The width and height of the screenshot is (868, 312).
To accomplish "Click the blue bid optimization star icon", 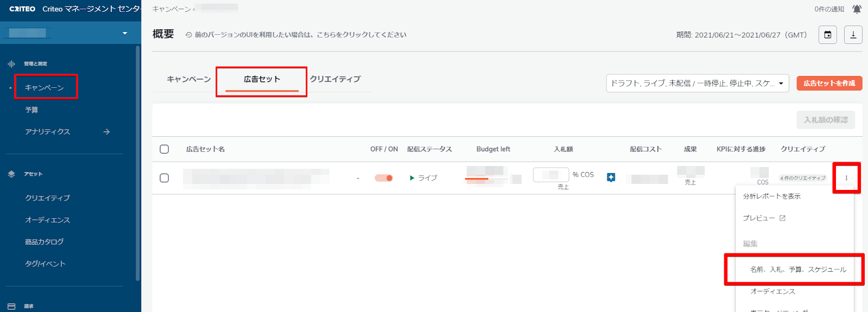I will click(611, 177).
